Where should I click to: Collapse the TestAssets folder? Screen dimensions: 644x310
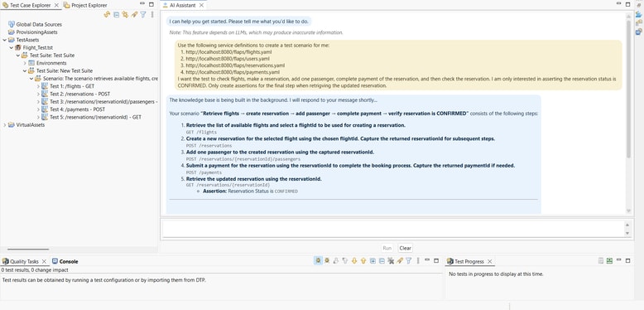coord(4,40)
